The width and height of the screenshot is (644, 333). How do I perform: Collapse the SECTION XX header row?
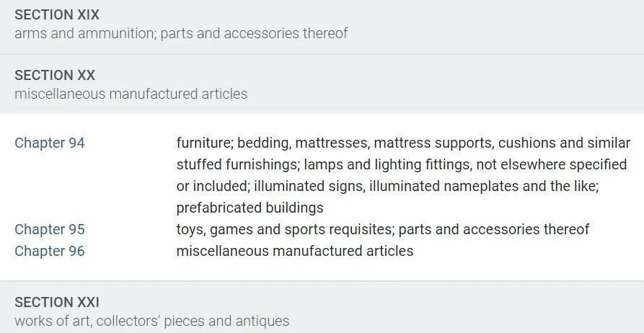click(x=322, y=84)
